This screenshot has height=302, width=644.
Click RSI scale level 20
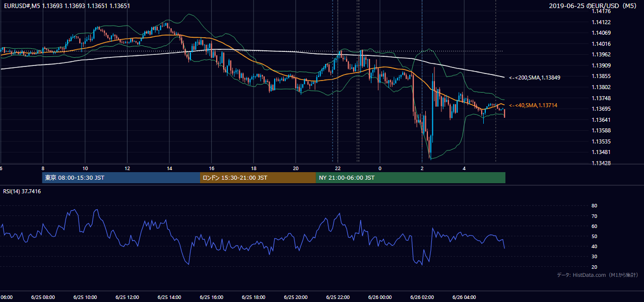[594, 267]
